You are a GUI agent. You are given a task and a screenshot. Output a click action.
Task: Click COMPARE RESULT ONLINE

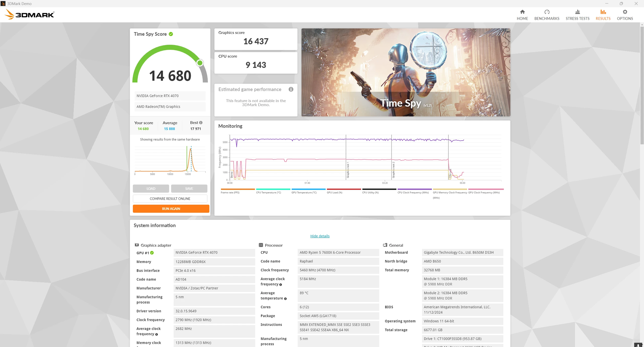[x=170, y=199]
